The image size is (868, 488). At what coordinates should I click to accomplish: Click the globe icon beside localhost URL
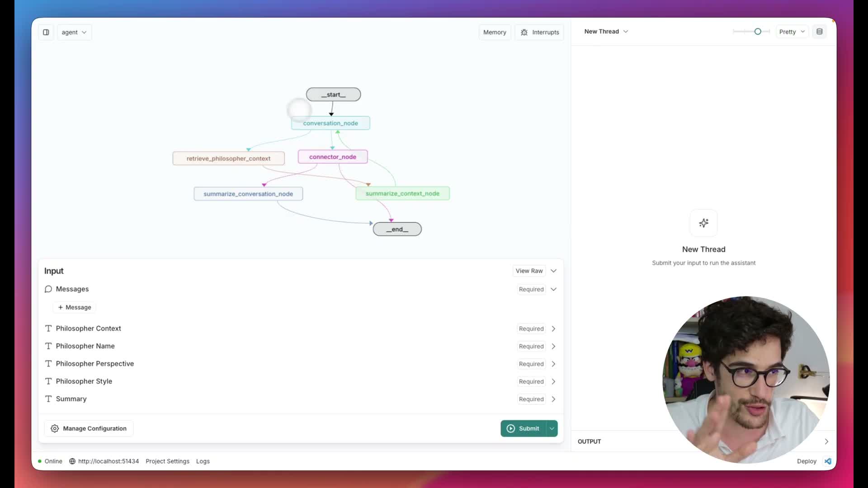(x=72, y=461)
